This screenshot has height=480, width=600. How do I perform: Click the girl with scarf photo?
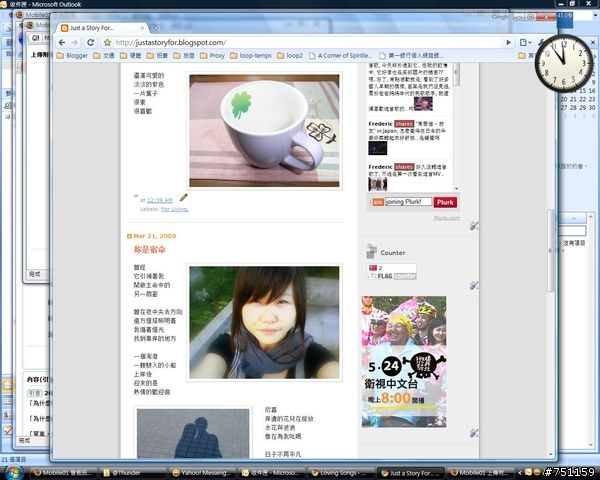(x=264, y=322)
